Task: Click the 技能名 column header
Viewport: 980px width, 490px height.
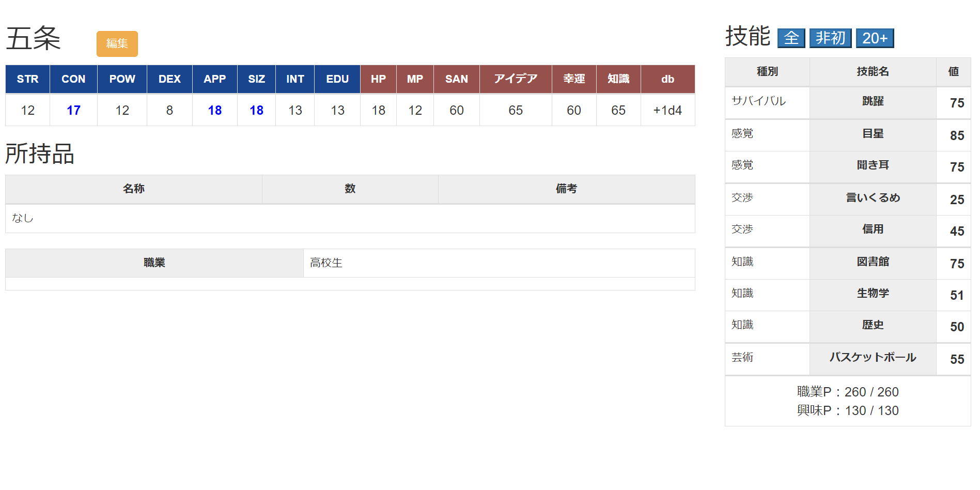Action: pos(873,72)
